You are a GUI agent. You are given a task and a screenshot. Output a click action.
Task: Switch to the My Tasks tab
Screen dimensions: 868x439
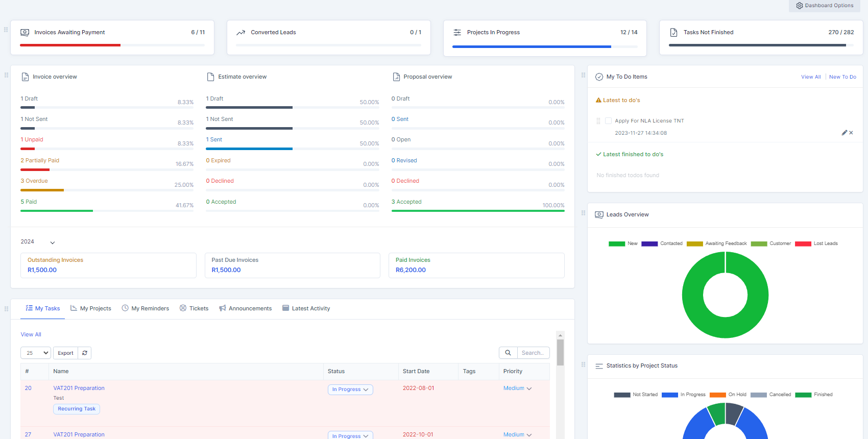[42, 308]
